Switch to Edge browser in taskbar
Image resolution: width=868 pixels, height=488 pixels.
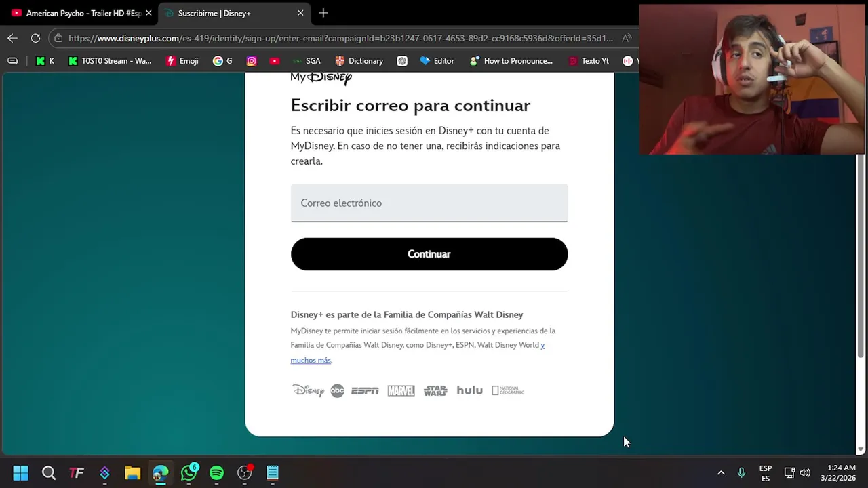pos(161,472)
